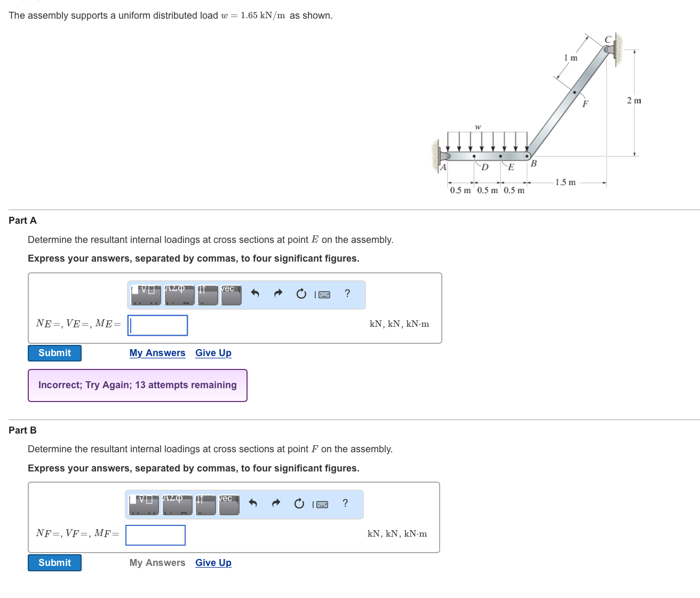Open the math template palette in Part A
Image resolution: width=700 pixels, height=598 pixels.
pyautogui.click(x=144, y=294)
